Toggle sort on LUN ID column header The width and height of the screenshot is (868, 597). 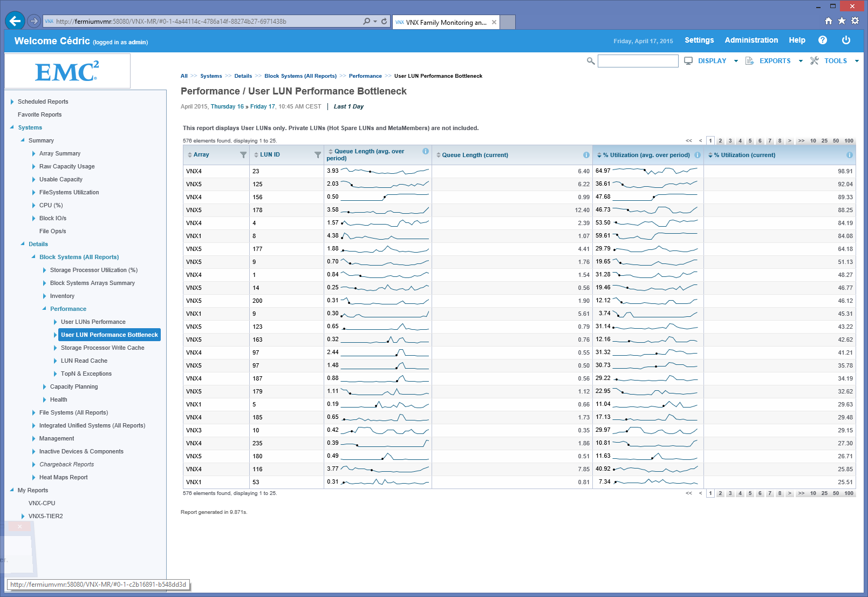coord(270,155)
